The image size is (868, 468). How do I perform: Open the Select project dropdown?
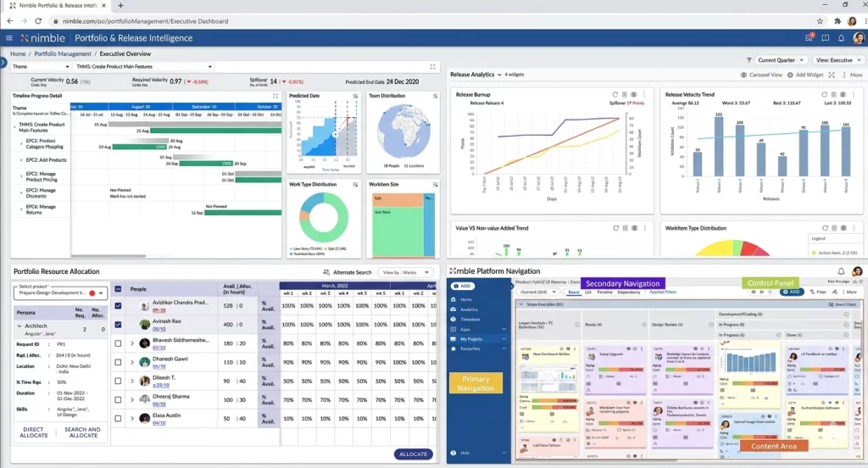click(60, 292)
